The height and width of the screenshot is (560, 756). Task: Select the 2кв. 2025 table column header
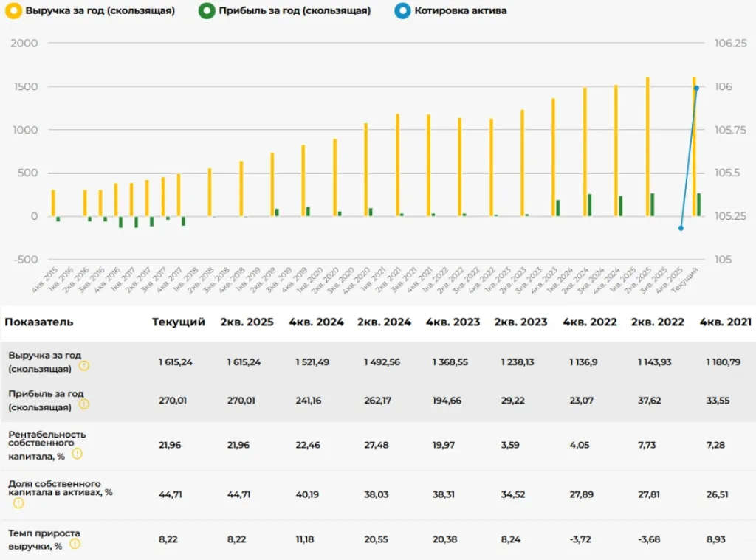[247, 322]
